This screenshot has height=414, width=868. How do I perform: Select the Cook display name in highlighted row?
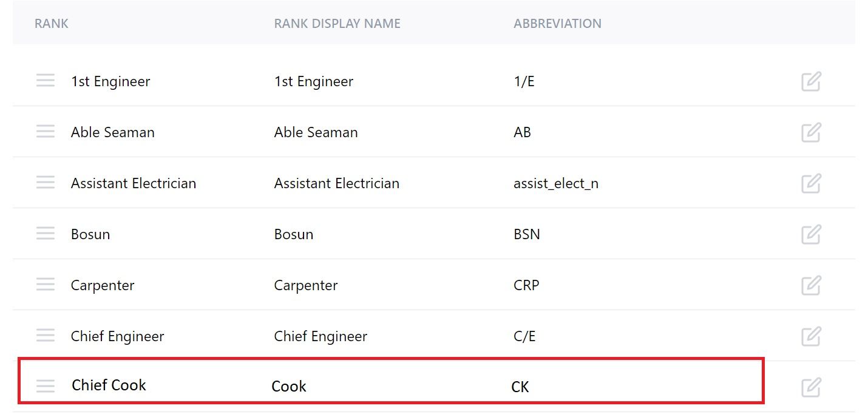coord(289,386)
